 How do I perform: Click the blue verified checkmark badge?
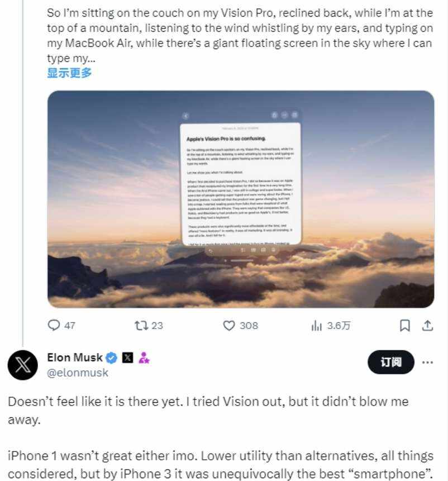click(112, 358)
